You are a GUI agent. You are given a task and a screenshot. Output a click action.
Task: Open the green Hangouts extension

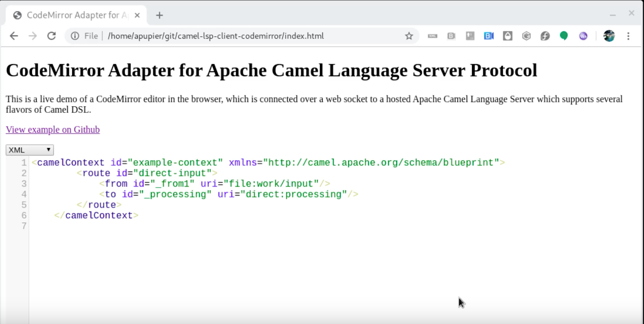pos(563,36)
